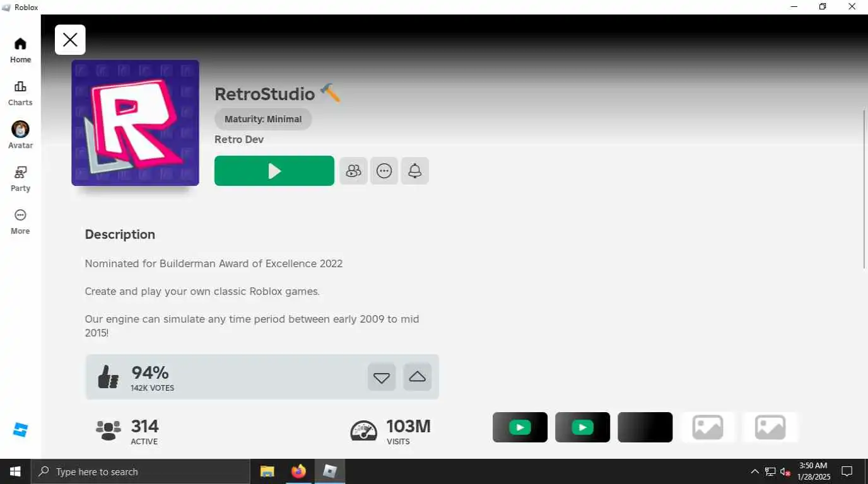Show hidden system tray icons
Viewport: 868px width, 484px height.
(754, 471)
